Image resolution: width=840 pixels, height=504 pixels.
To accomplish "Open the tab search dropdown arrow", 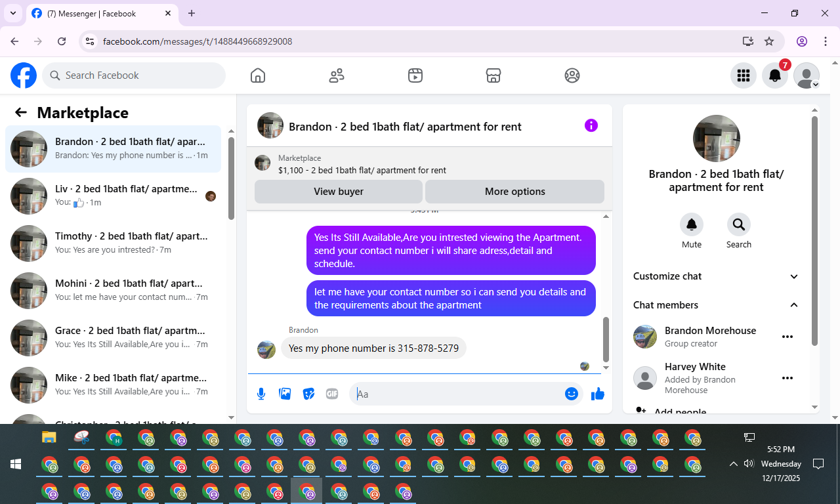I will [x=12, y=13].
